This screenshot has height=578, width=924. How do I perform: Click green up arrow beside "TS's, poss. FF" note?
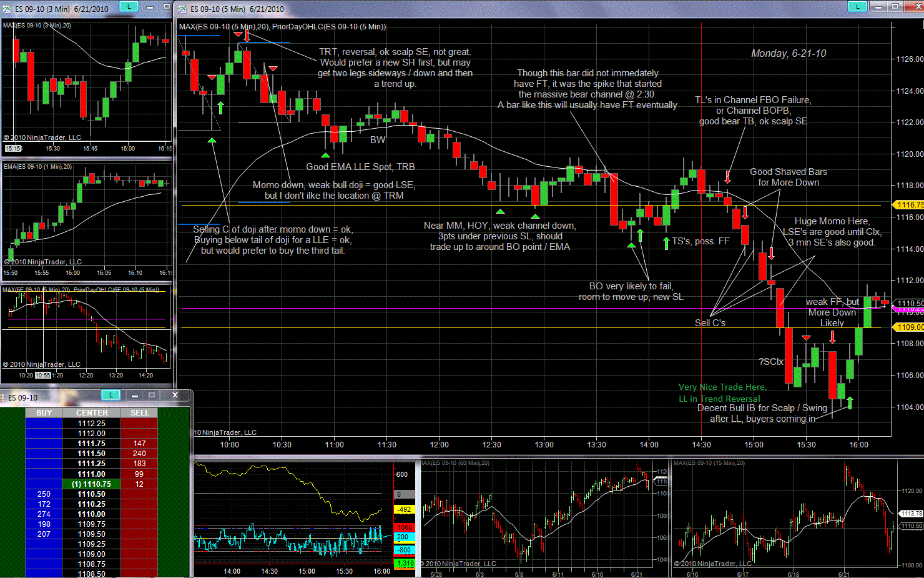[x=666, y=242]
